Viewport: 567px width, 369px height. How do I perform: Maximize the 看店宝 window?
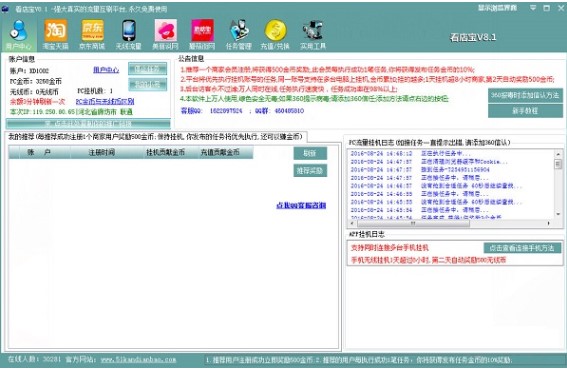(x=546, y=8)
